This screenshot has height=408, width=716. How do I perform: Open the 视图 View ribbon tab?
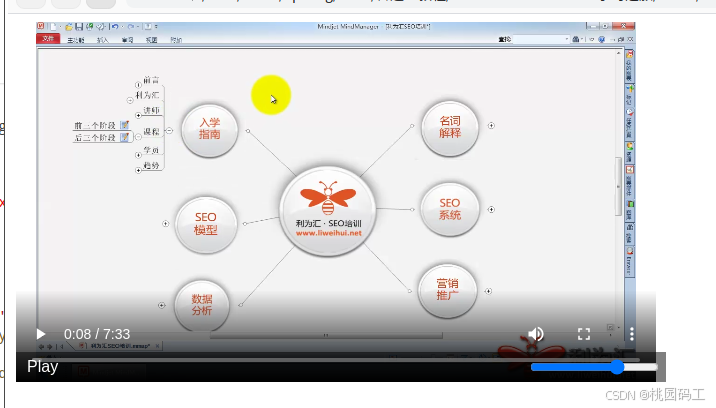click(x=152, y=40)
